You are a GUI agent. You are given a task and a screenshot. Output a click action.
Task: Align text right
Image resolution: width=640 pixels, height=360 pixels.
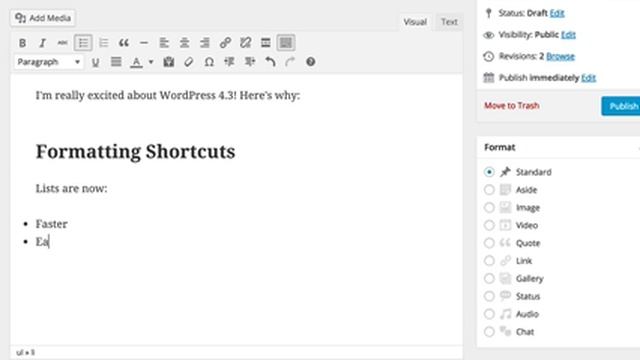204,42
